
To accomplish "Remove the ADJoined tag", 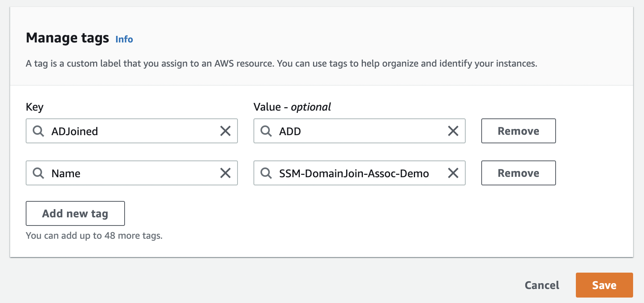I will pyautogui.click(x=518, y=131).
